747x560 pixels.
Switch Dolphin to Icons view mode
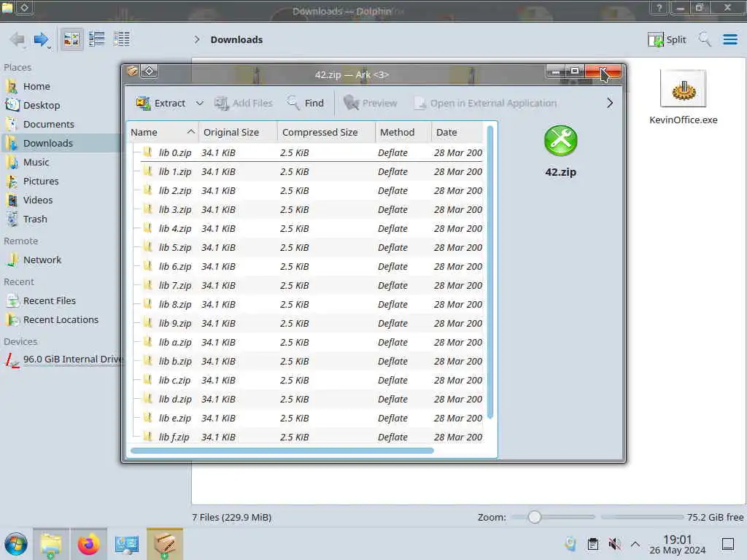pyautogui.click(x=71, y=39)
